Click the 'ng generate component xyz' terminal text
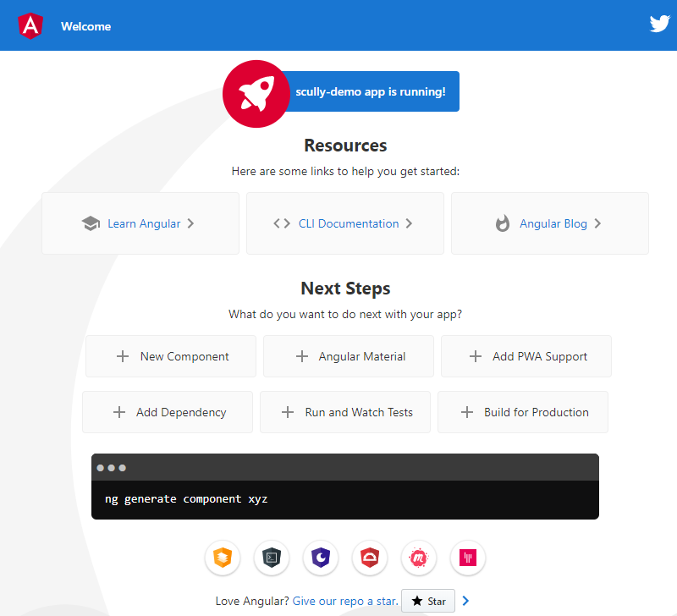The width and height of the screenshot is (677, 616). tap(186, 499)
